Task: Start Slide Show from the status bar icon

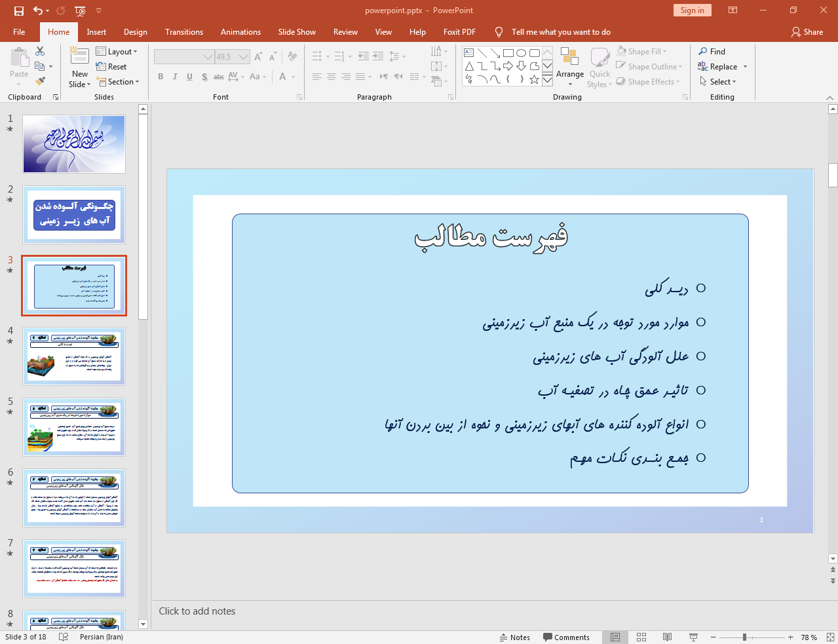Action: pyautogui.click(x=693, y=637)
